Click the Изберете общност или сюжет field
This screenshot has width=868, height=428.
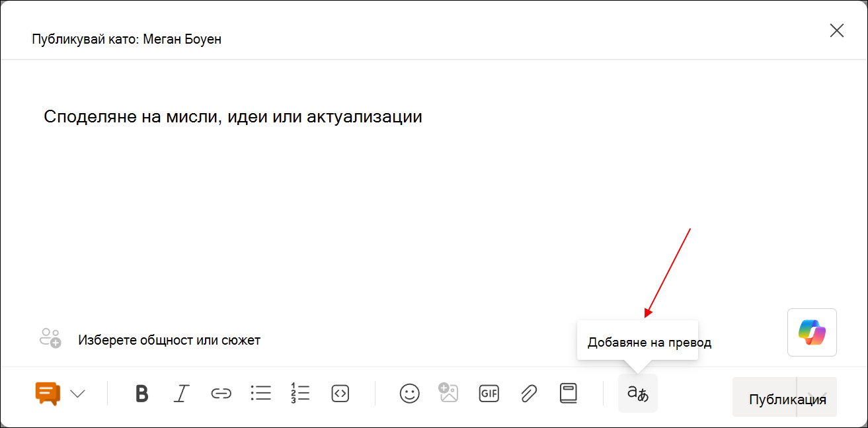point(169,340)
